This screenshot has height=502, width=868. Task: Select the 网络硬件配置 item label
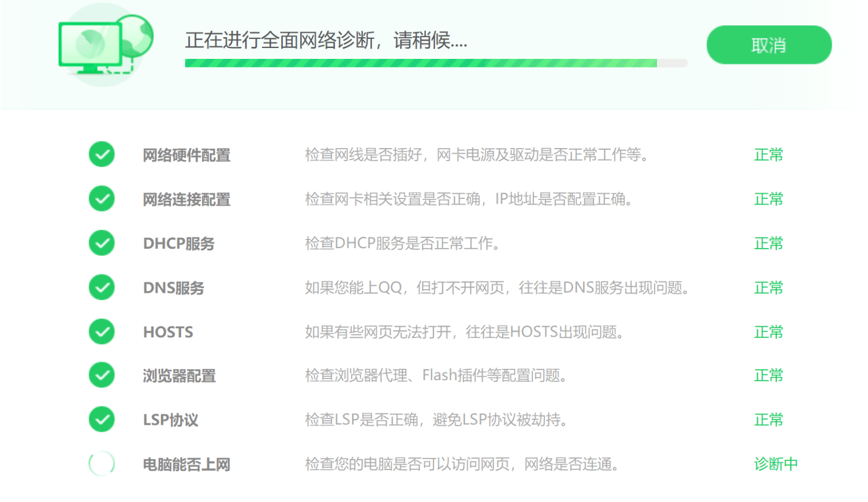186,155
